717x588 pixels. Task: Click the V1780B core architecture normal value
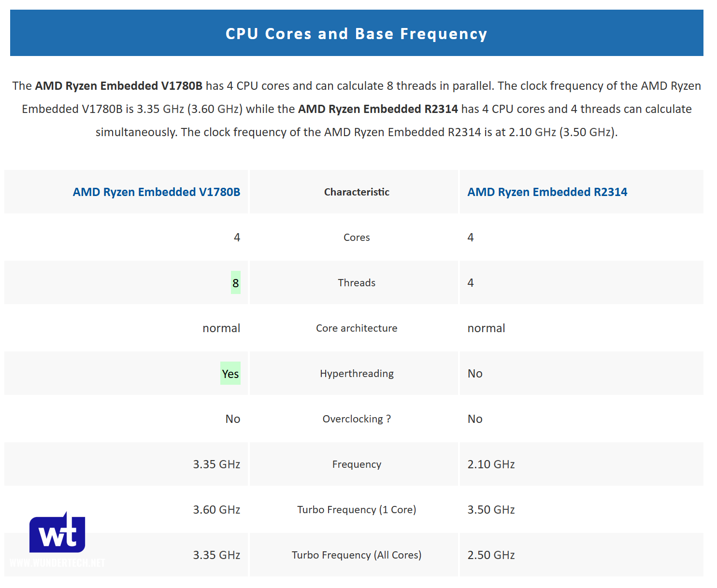221,328
